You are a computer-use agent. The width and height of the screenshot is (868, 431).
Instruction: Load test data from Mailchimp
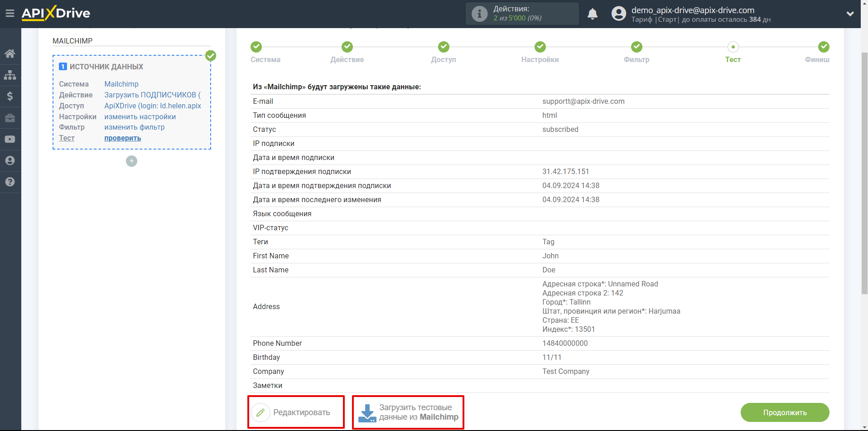[x=408, y=412]
